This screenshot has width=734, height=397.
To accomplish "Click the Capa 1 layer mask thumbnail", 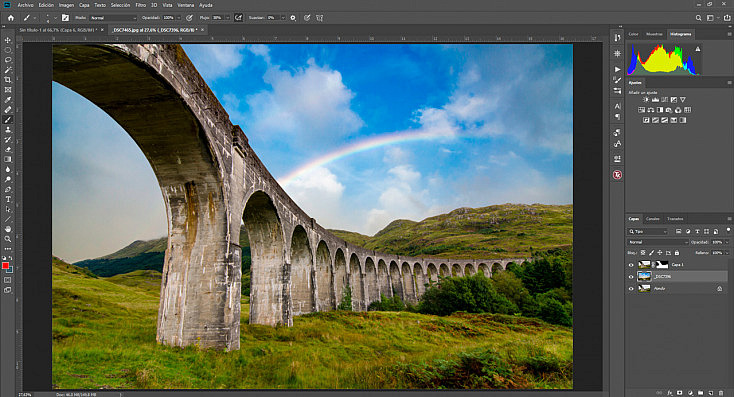I will point(662,265).
